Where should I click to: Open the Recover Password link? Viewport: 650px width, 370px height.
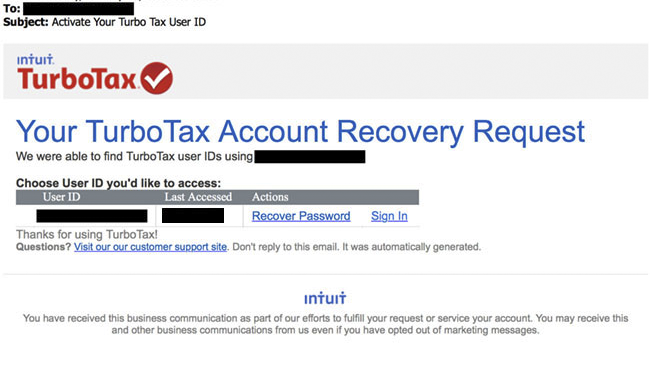pyautogui.click(x=301, y=216)
